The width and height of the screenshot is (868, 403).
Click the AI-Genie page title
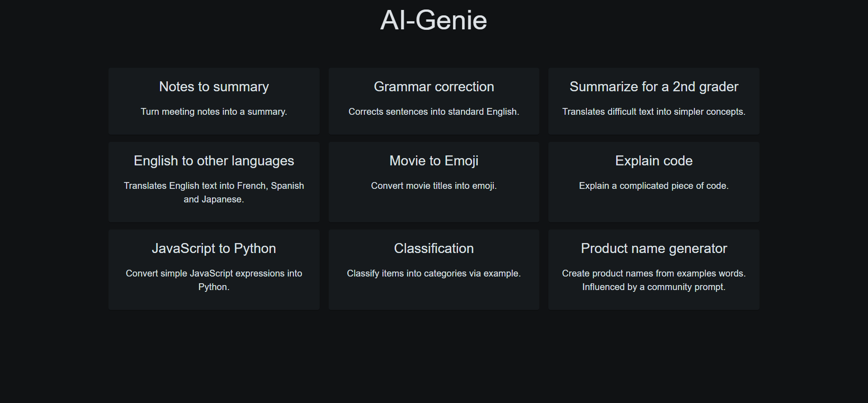coord(434,20)
